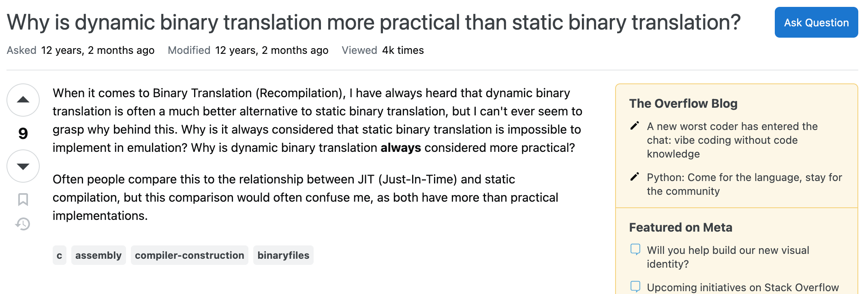Open the 'binaryfiles' tag

coord(283,255)
